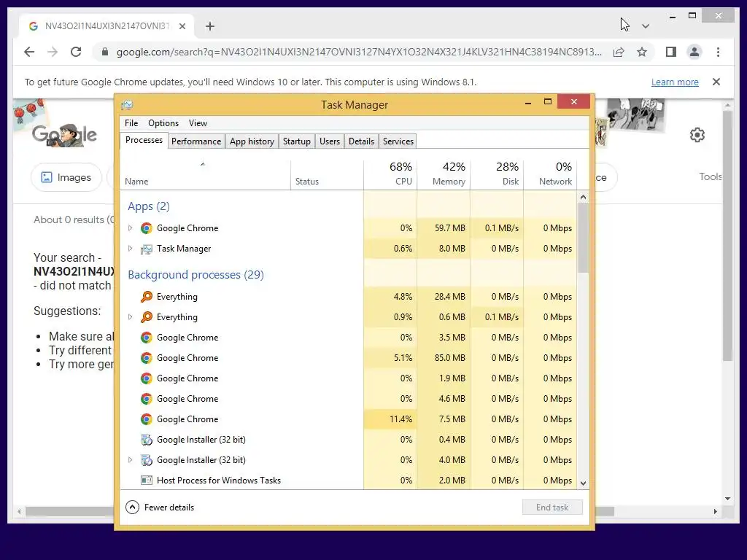Sort processes by Name column
Screen dimensions: 747x560
(205, 175)
